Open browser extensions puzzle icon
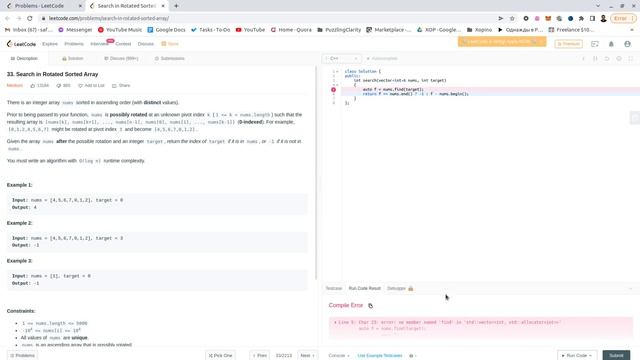 point(581,18)
